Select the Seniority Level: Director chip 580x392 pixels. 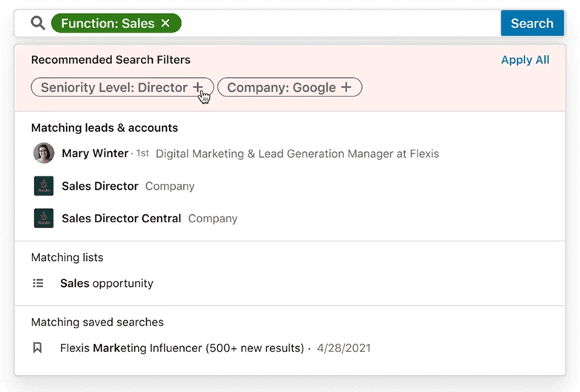tap(113, 87)
